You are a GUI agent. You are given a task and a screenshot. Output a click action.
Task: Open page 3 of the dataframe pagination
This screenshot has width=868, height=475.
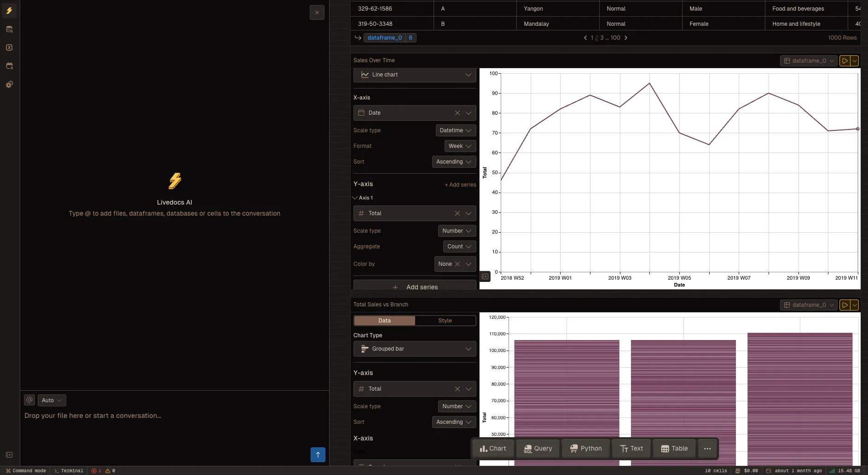pos(602,38)
